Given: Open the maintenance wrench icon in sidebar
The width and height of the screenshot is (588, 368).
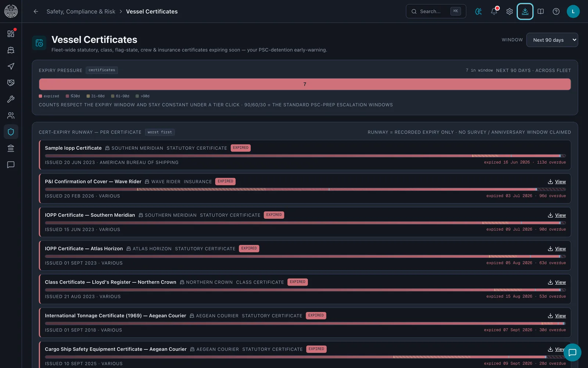Looking at the screenshot, I should (x=11, y=99).
